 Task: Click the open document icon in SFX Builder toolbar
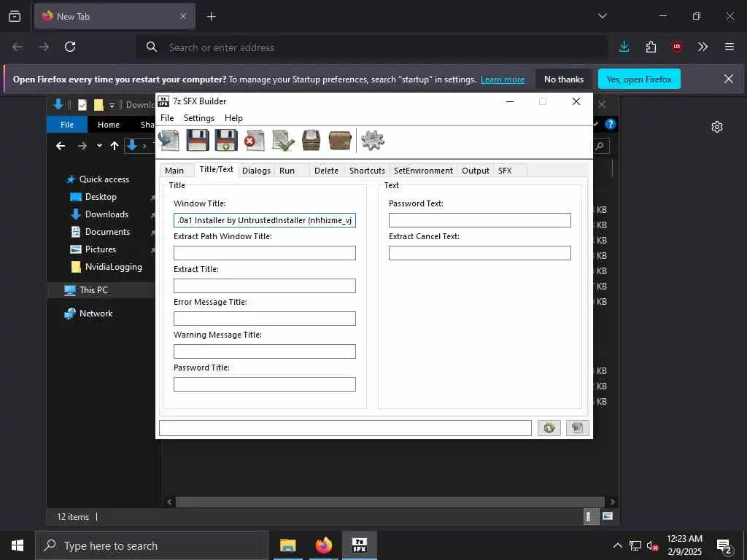pos(169,141)
